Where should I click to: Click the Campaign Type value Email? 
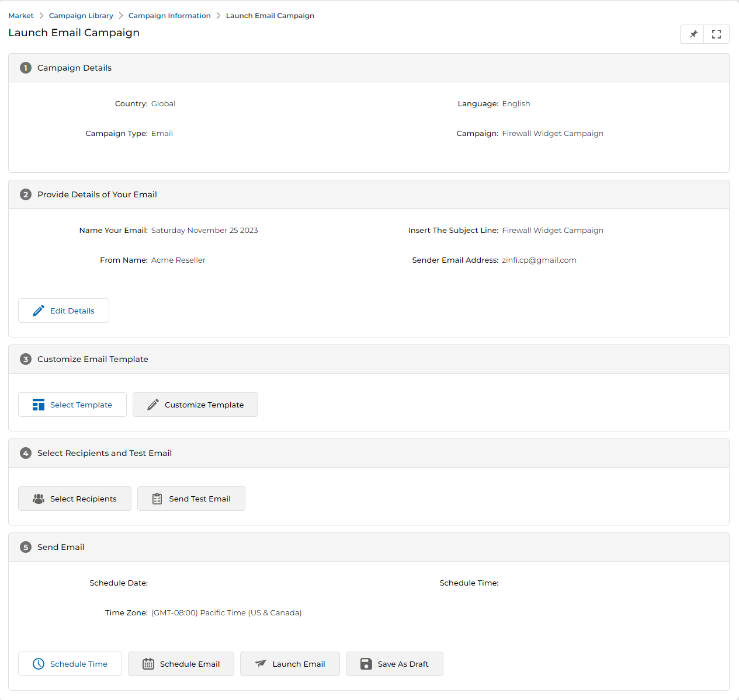point(162,134)
